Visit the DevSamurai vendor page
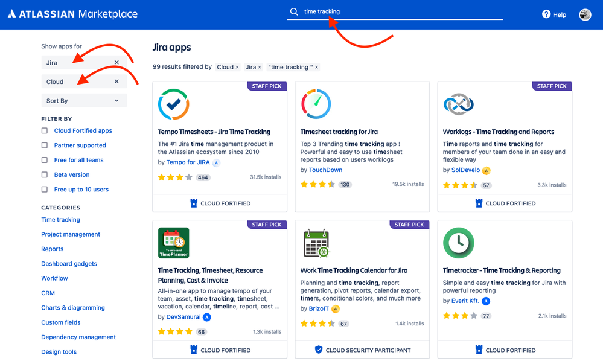 click(183, 317)
